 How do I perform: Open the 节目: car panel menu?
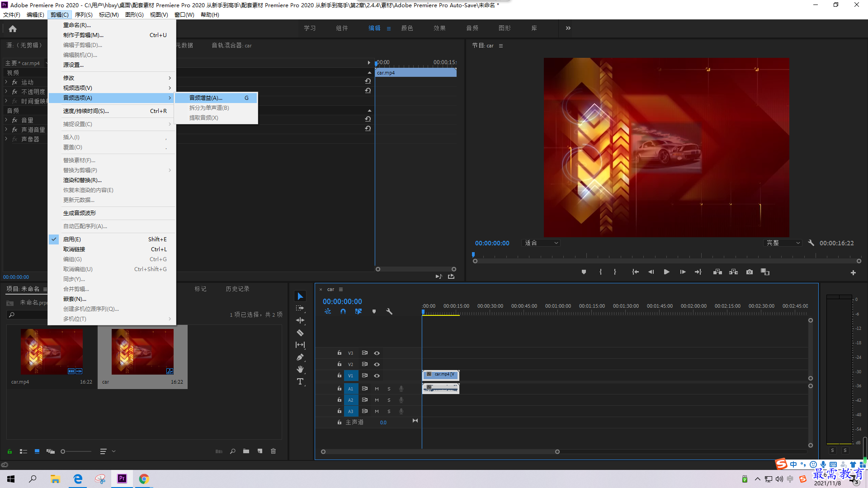coord(500,46)
